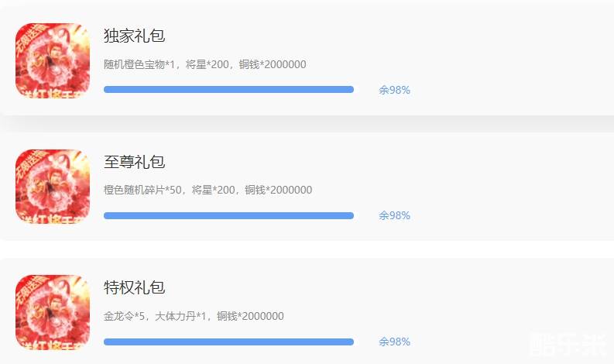Click the game icon beside 独家礼包

pyautogui.click(x=53, y=61)
